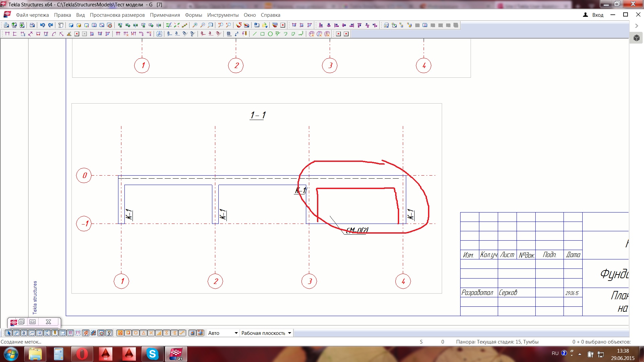Click the horizontal dimension tool icon

(x=7, y=34)
